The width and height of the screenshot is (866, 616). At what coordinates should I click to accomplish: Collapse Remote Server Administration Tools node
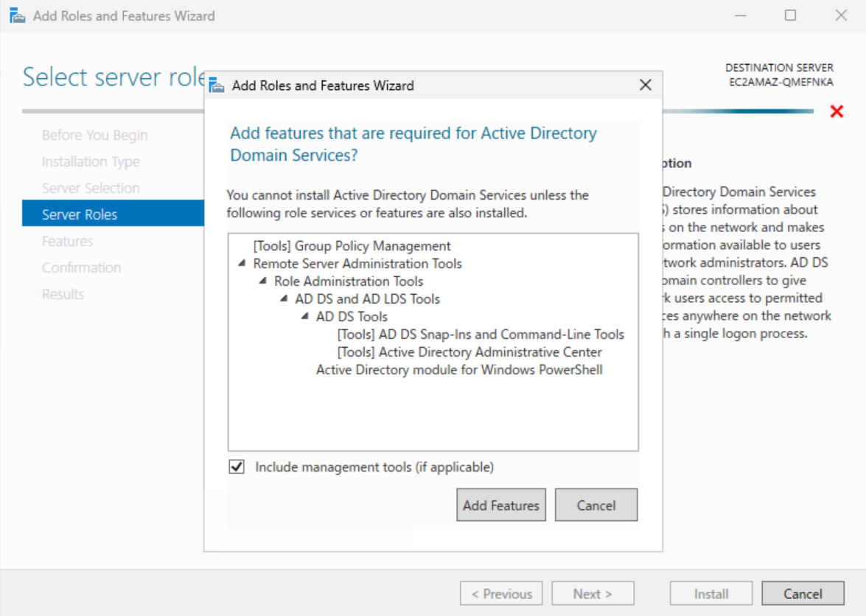click(x=242, y=264)
